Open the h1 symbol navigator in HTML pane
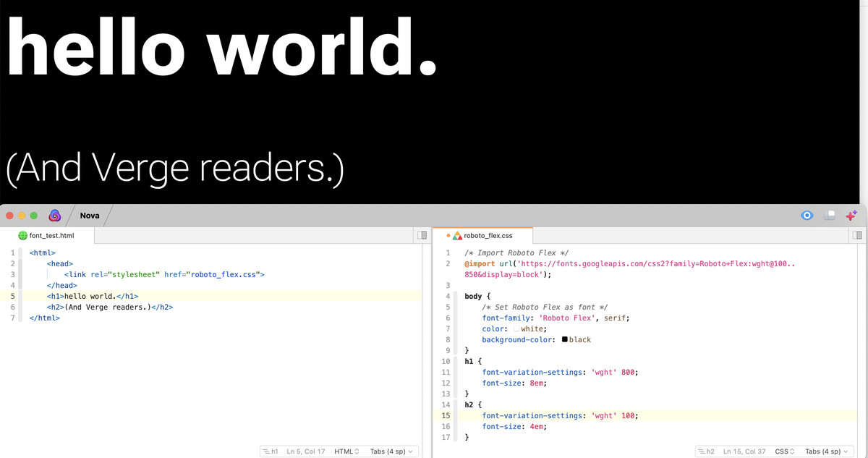This screenshot has width=868, height=458. [271, 451]
